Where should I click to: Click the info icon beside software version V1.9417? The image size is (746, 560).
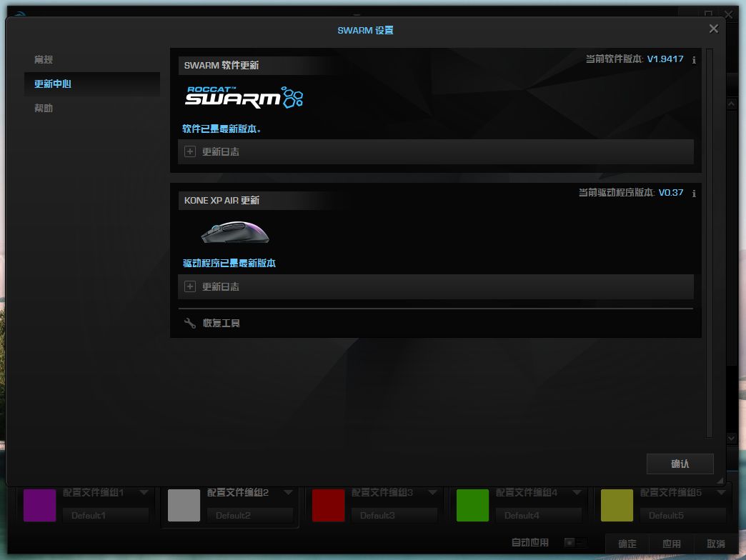[x=694, y=60]
